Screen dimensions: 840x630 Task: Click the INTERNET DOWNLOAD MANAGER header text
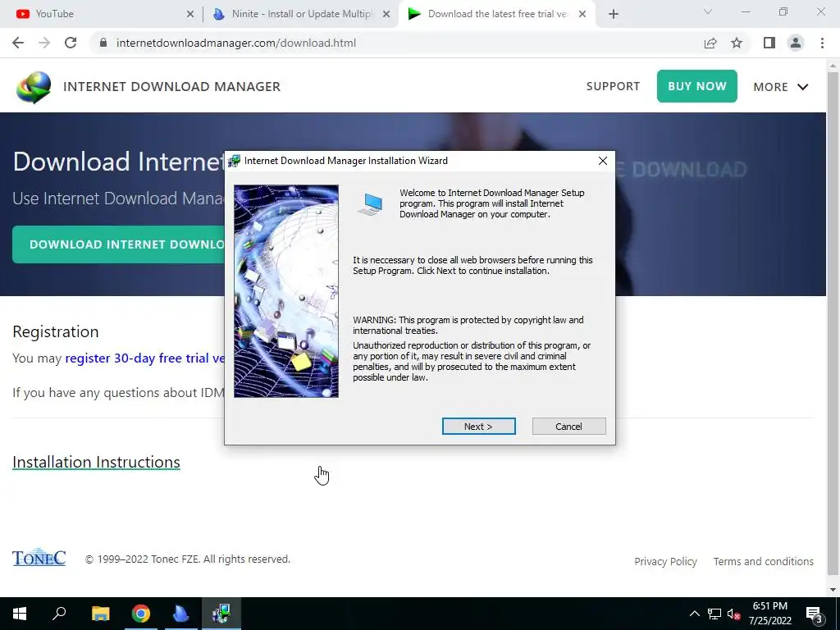click(x=172, y=87)
